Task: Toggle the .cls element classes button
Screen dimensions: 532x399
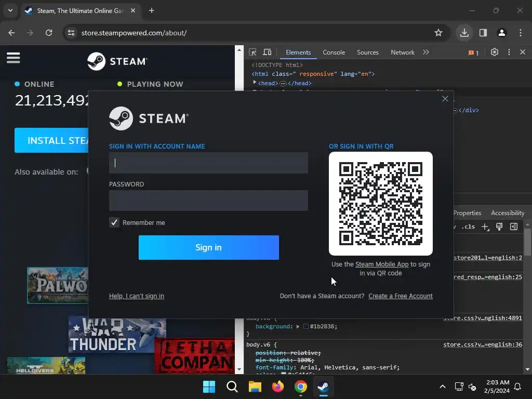Action: tap(469, 227)
